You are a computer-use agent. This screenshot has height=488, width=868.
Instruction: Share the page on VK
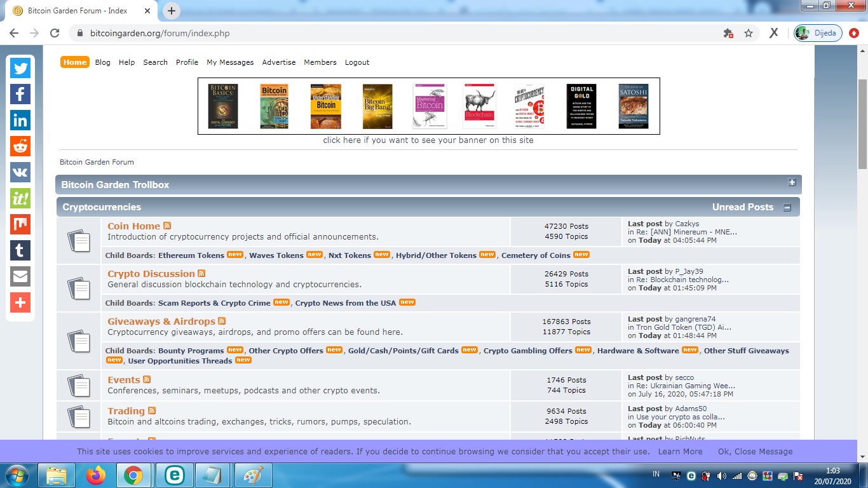(20, 172)
